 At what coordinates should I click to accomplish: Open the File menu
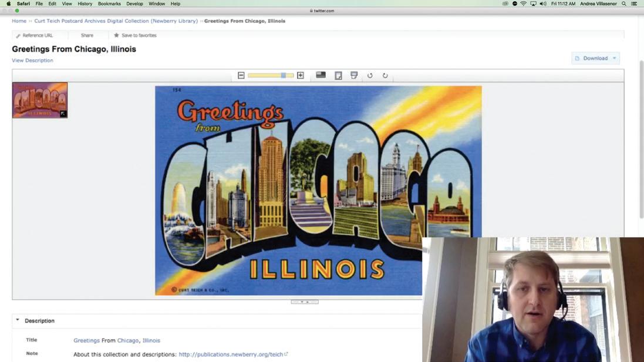39,4
